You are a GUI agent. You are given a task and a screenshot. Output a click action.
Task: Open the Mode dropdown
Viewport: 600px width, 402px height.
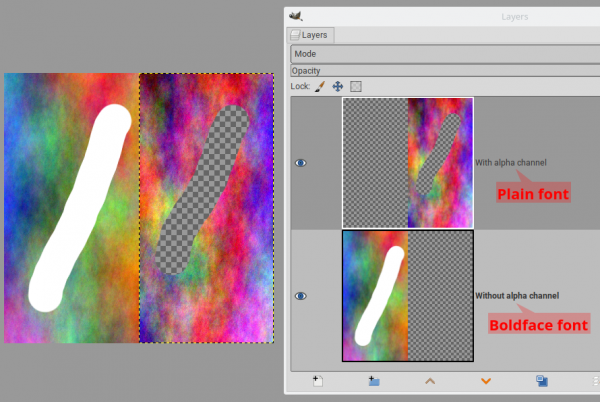445,54
